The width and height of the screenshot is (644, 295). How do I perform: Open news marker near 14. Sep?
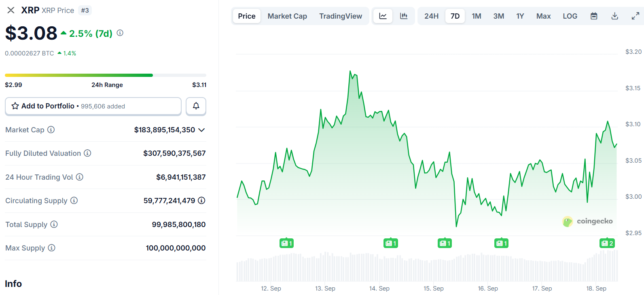(391, 243)
